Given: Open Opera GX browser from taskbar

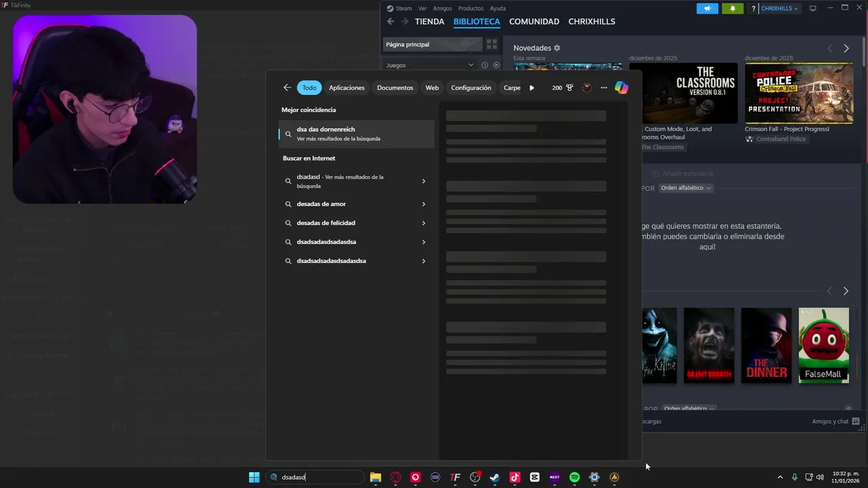Looking at the screenshot, I should (395, 477).
